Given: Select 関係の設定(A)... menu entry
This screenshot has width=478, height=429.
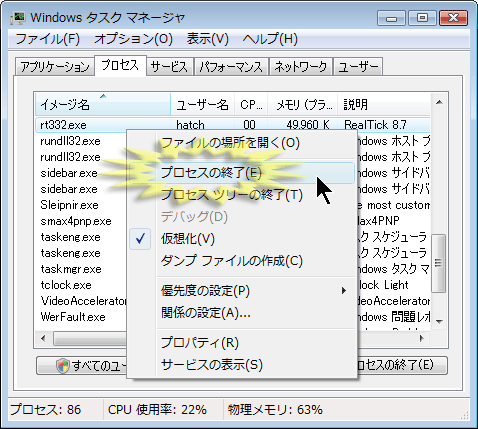Looking at the screenshot, I should 242,313.
